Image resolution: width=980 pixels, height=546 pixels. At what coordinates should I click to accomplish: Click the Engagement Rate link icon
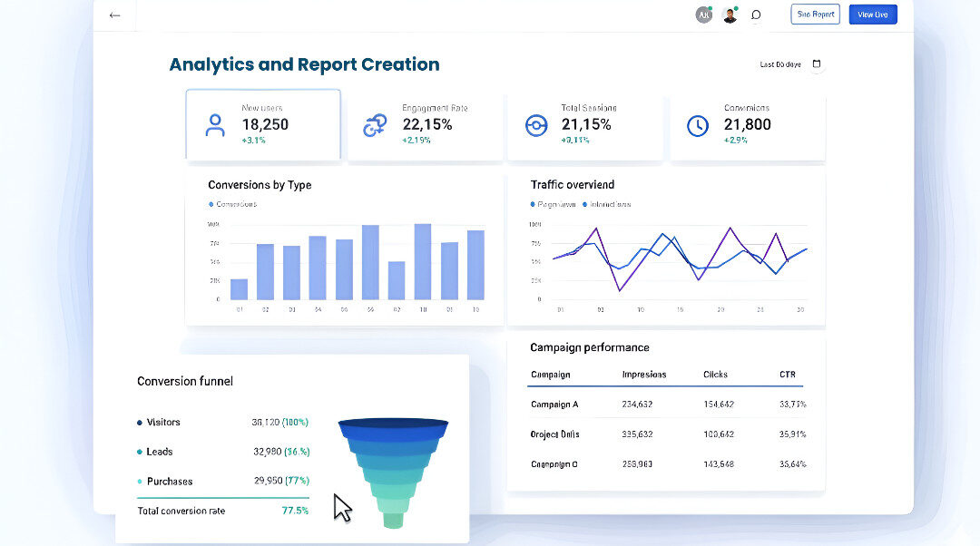375,126
